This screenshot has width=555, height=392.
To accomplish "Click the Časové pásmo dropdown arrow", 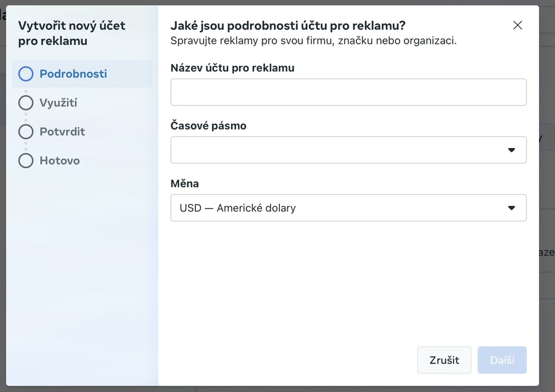I will click(x=511, y=150).
